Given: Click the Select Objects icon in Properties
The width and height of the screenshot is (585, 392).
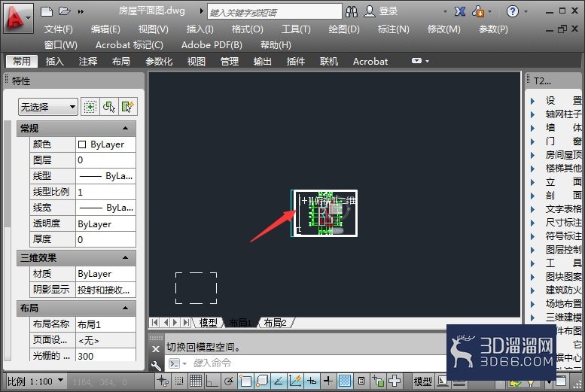Looking at the screenshot, I should 109,107.
